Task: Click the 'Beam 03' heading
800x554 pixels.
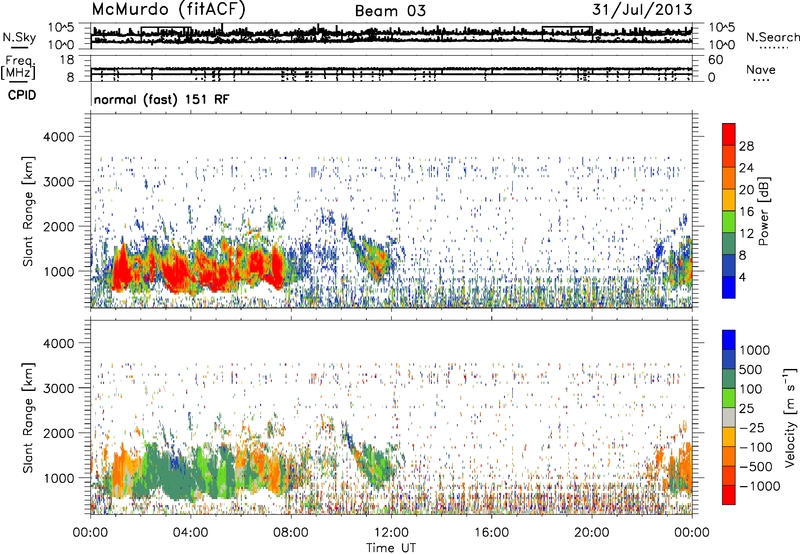Action: (x=390, y=11)
